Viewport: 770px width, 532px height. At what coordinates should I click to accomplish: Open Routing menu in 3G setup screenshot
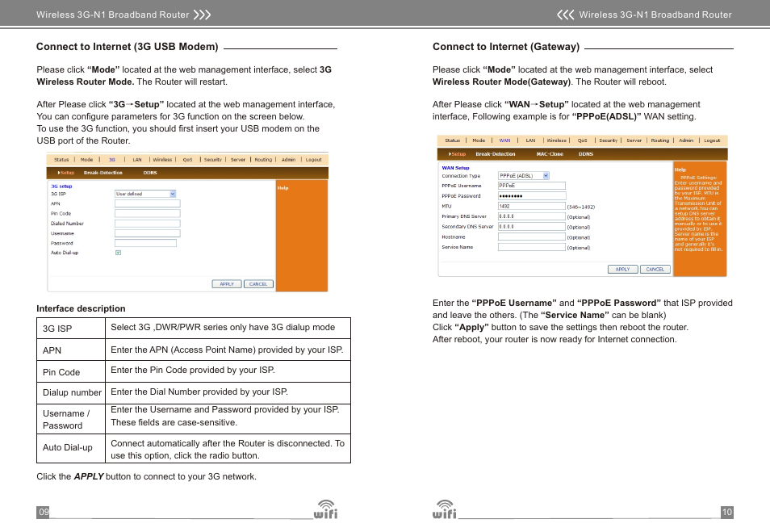[x=263, y=160]
